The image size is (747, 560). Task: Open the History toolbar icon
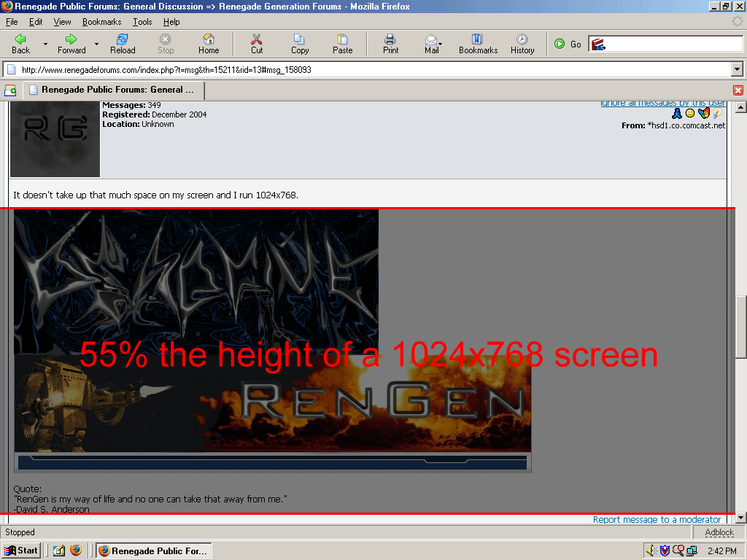pos(522,44)
